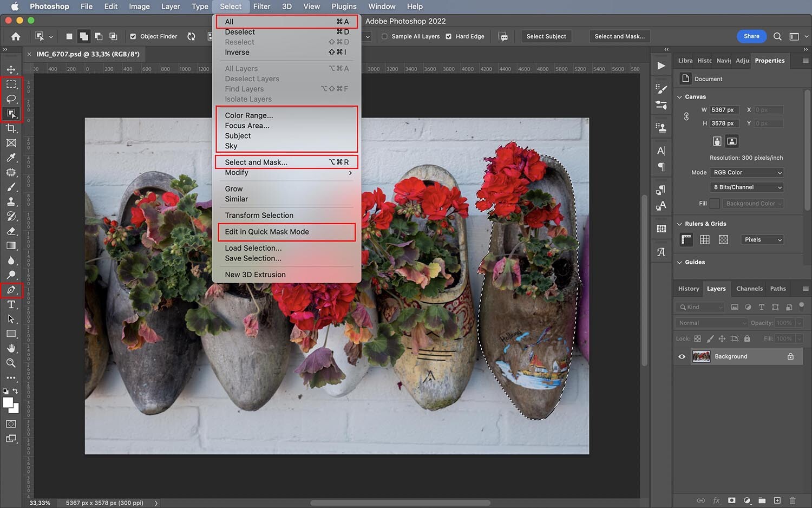This screenshot has height=508, width=812.
Task: Click the canvas Fill color swatch
Action: pyautogui.click(x=715, y=204)
